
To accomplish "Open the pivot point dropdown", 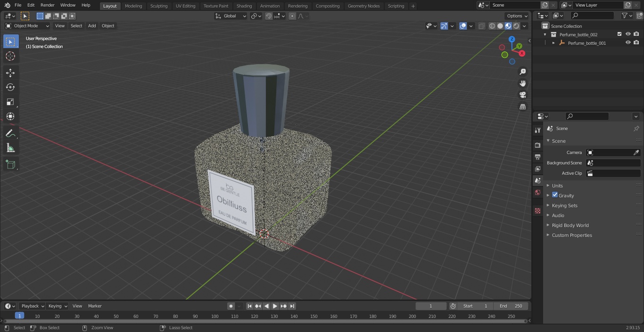I will coord(256,16).
